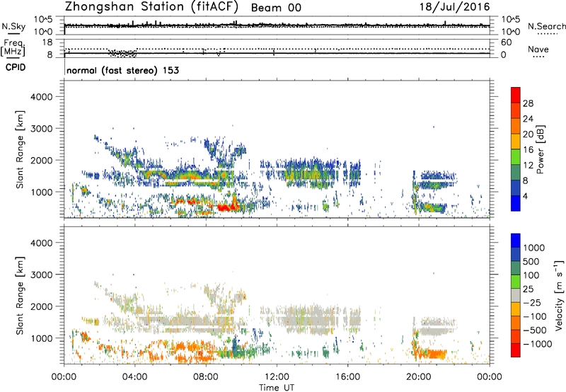Click the "60" tick on the Nave axis

coord(507,42)
